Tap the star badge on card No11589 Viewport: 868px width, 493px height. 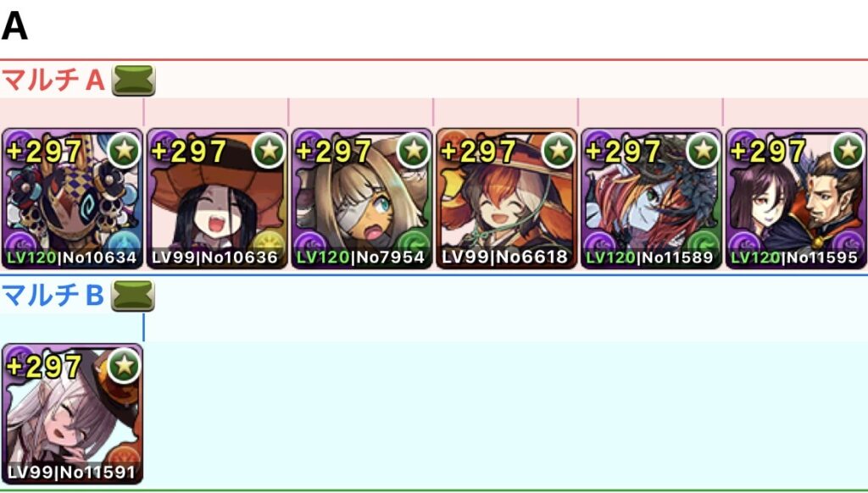coord(703,150)
